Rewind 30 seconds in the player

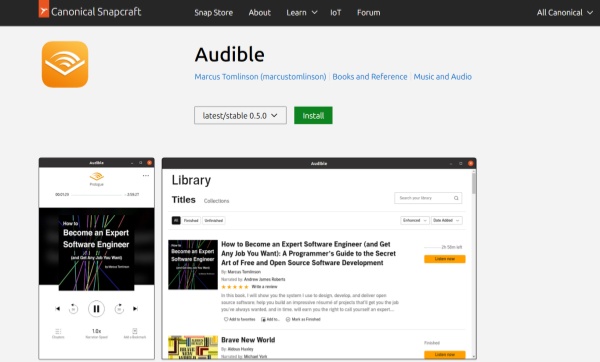click(x=73, y=308)
